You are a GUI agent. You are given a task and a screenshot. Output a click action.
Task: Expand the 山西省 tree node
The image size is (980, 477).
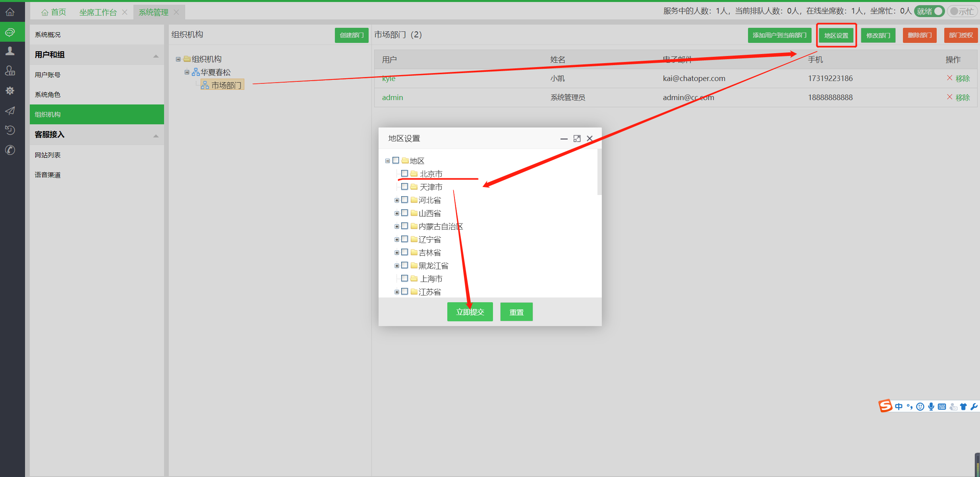coord(396,213)
